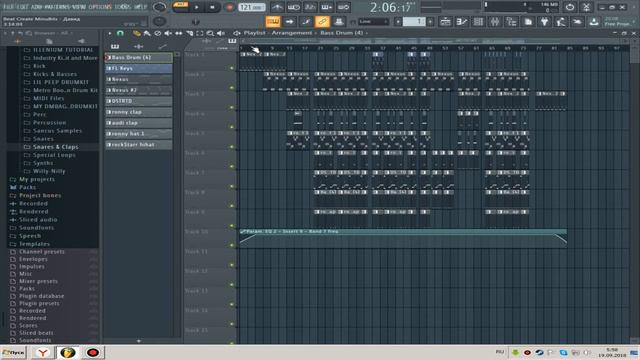Open the snap dropdown showing Line
640x360 pixels.
point(373,22)
